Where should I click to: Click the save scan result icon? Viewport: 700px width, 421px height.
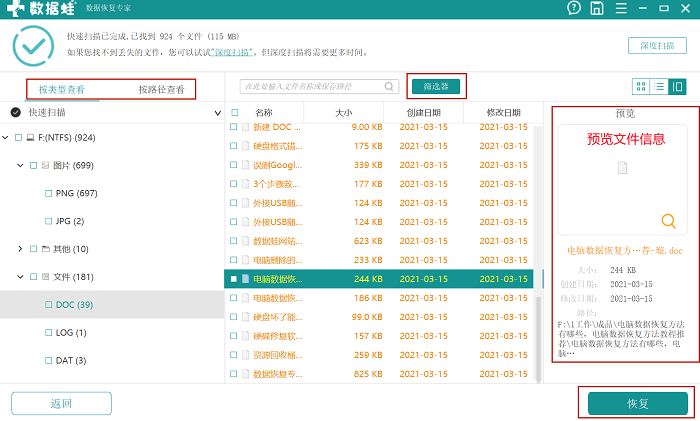pos(597,8)
